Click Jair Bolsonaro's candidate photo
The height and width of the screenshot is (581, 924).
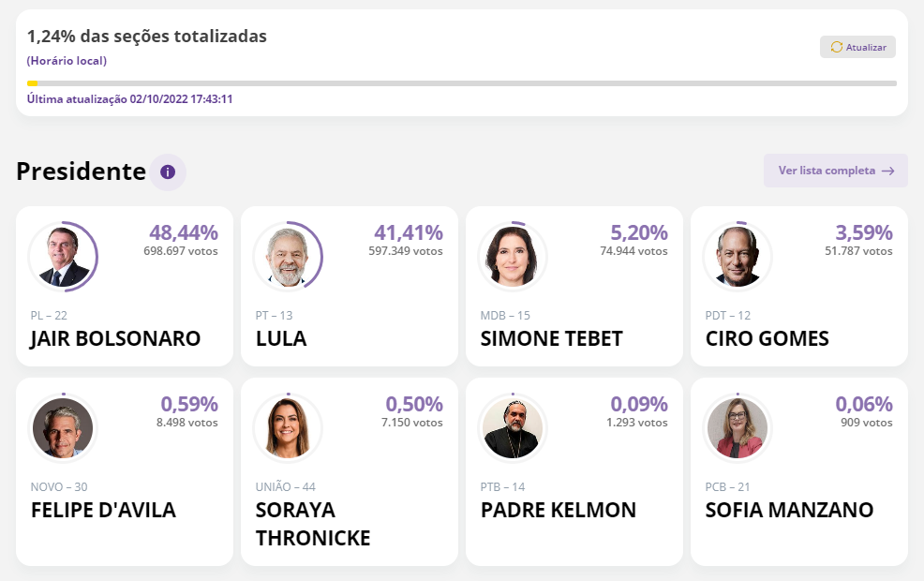pyautogui.click(x=63, y=257)
